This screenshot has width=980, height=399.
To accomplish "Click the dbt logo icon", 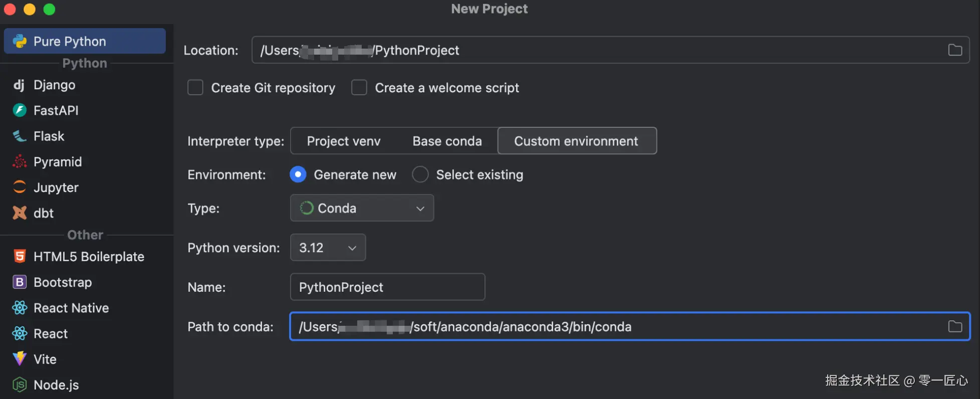I will click(20, 213).
